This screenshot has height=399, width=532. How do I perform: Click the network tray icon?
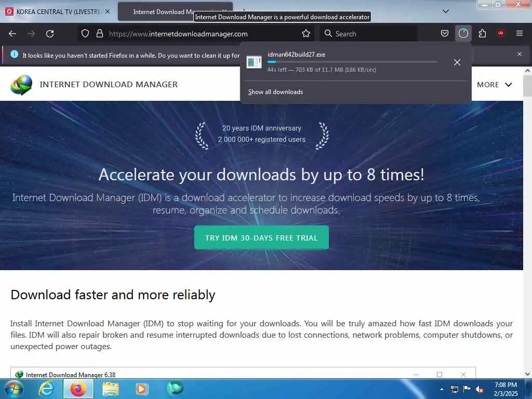point(454,389)
